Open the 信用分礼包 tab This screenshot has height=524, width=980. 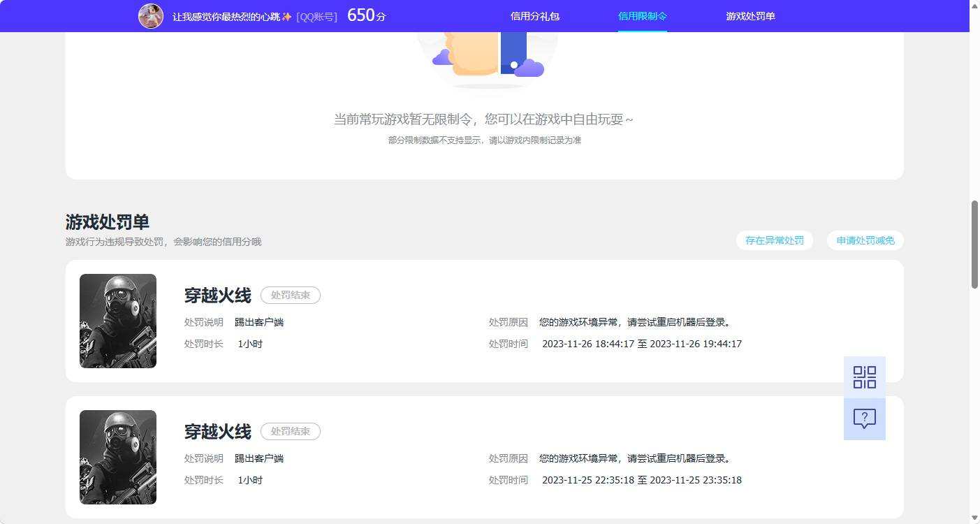[535, 16]
